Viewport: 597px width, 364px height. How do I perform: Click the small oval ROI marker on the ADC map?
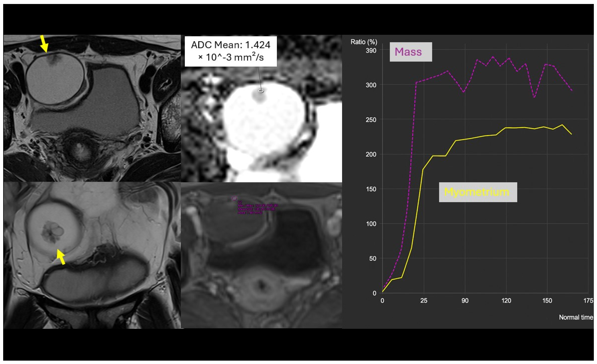tap(261, 91)
